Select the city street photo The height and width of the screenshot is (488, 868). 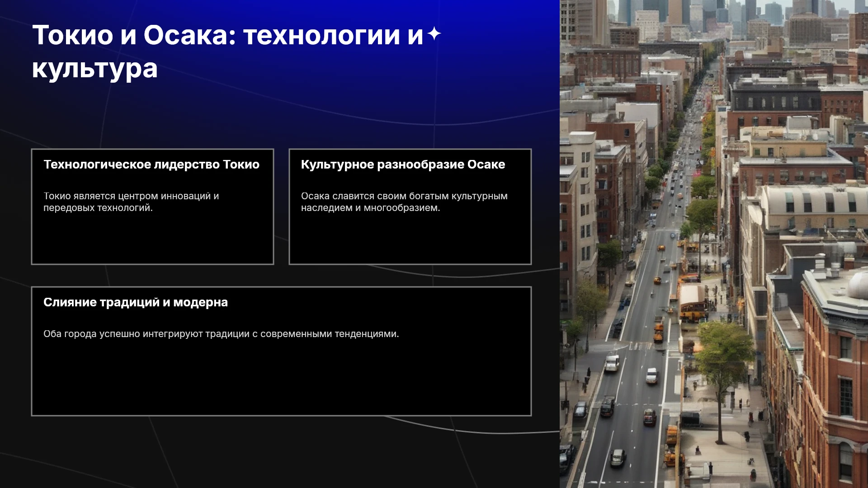[x=714, y=244]
